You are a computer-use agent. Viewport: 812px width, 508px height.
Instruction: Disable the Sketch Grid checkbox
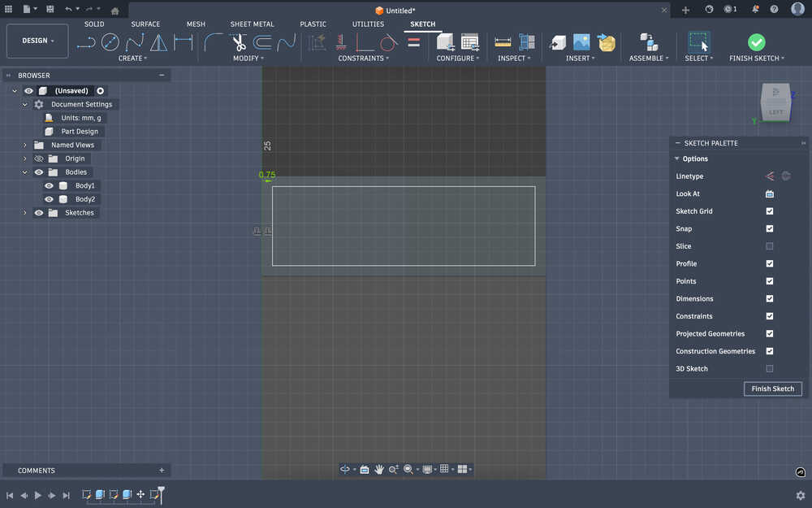coord(770,211)
